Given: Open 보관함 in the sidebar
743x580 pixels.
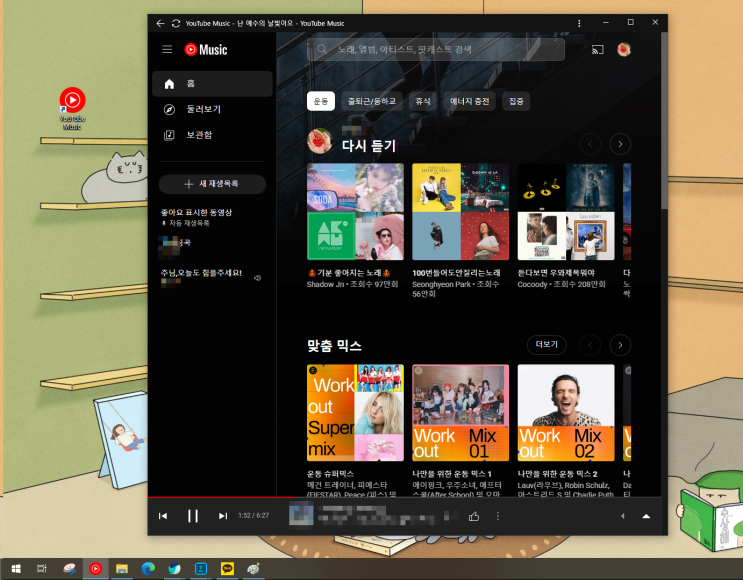Looking at the screenshot, I should (212, 135).
